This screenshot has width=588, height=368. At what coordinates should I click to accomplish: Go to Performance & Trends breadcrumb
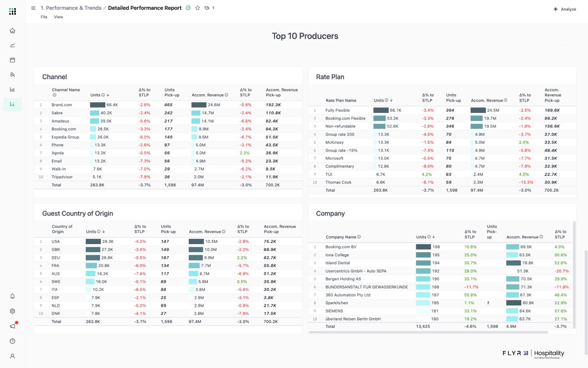(x=71, y=8)
